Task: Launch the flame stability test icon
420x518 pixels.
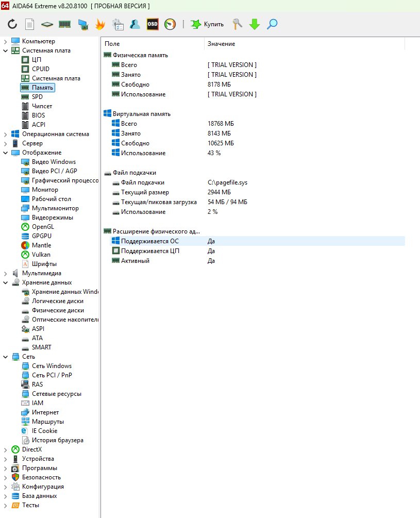Action: click(100, 24)
